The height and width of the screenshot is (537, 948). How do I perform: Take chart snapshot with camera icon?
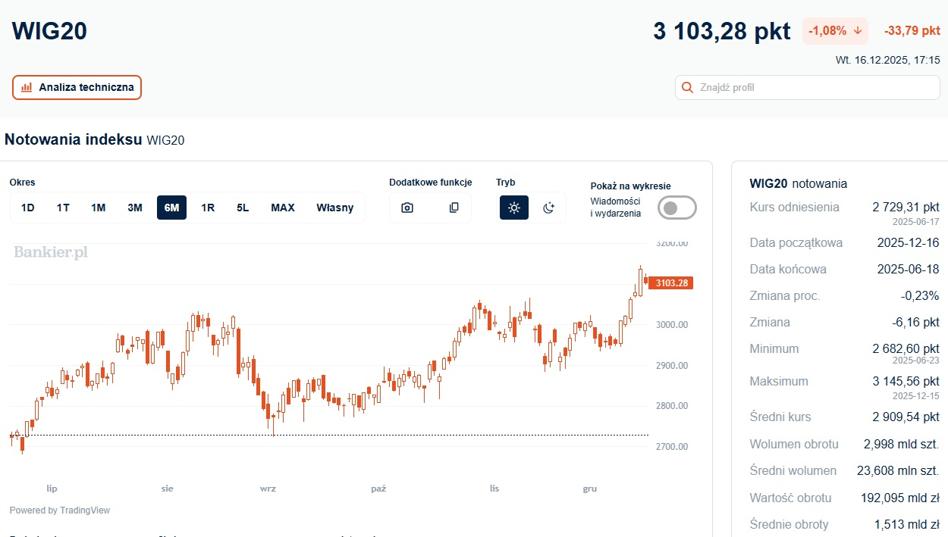click(x=407, y=207)
